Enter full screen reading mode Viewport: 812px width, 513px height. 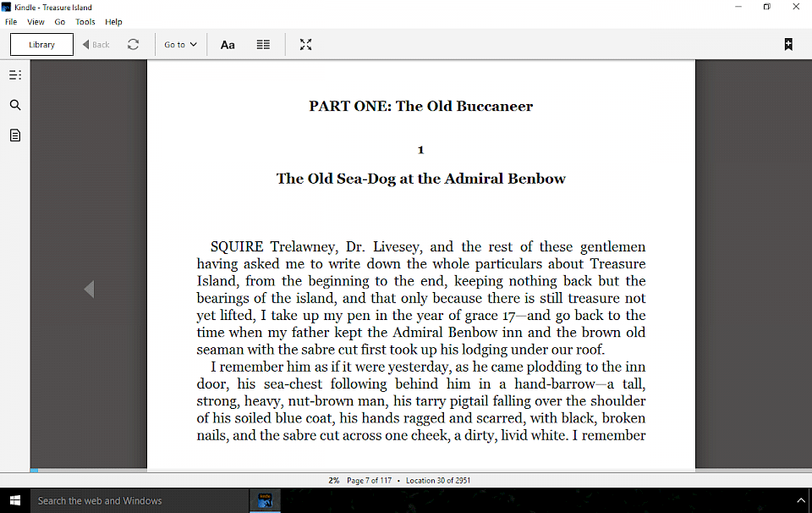coord(305,45)
